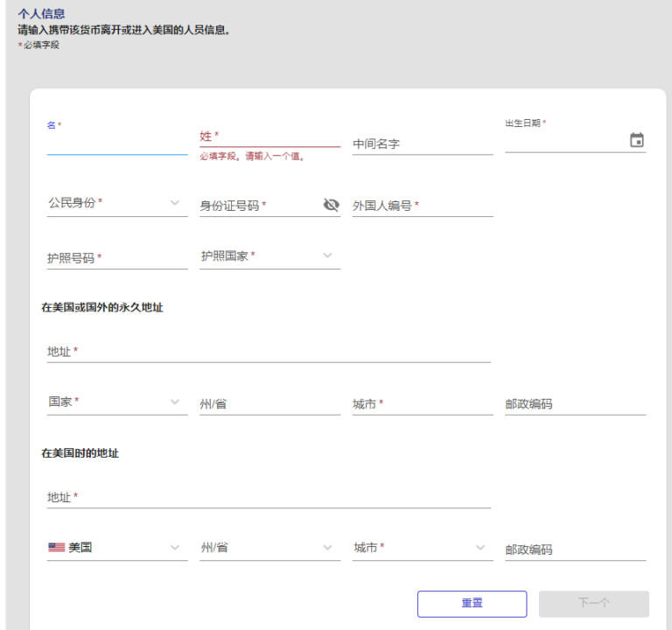
Task: Click the 重置 button
Action: pyautogui.click(x=472, y=604)
